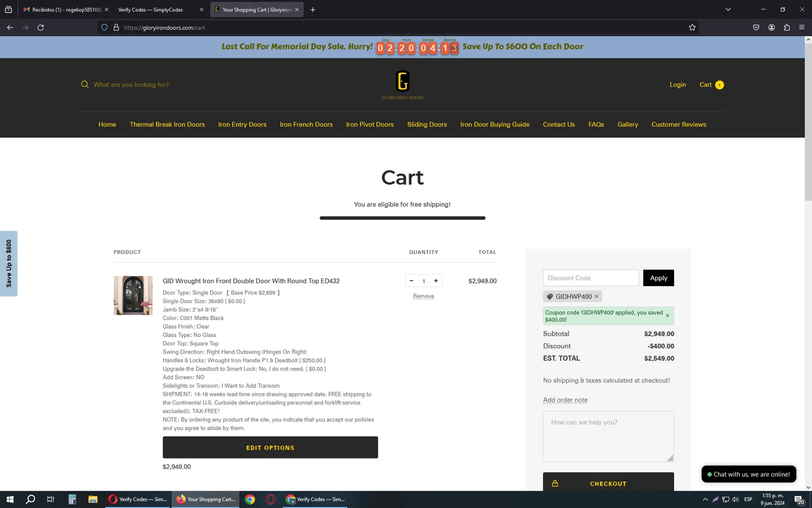812x508 pixels.
Task: Open the volume speaker tray icon
Action: [735, 499]
